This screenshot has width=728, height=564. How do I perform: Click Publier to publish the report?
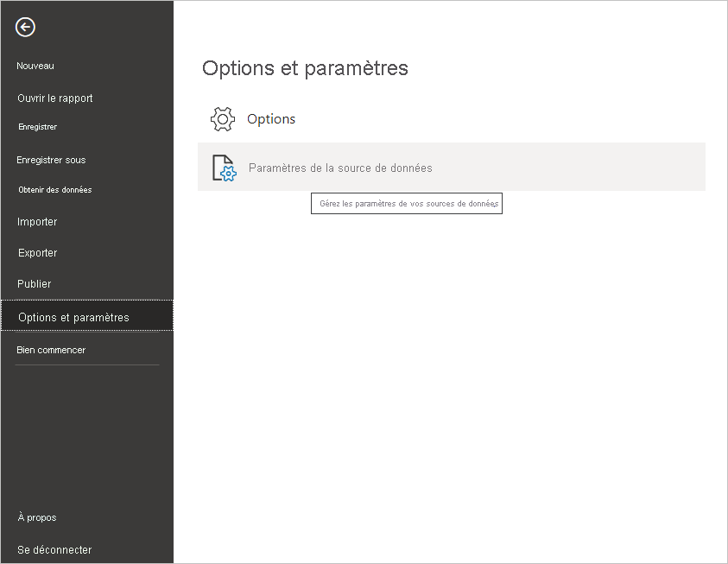(35, 283)
